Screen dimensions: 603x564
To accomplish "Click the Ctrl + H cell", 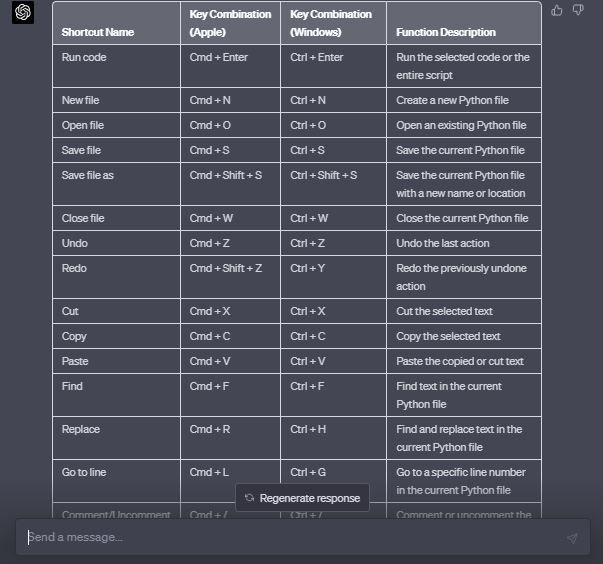I will point(333,438).
